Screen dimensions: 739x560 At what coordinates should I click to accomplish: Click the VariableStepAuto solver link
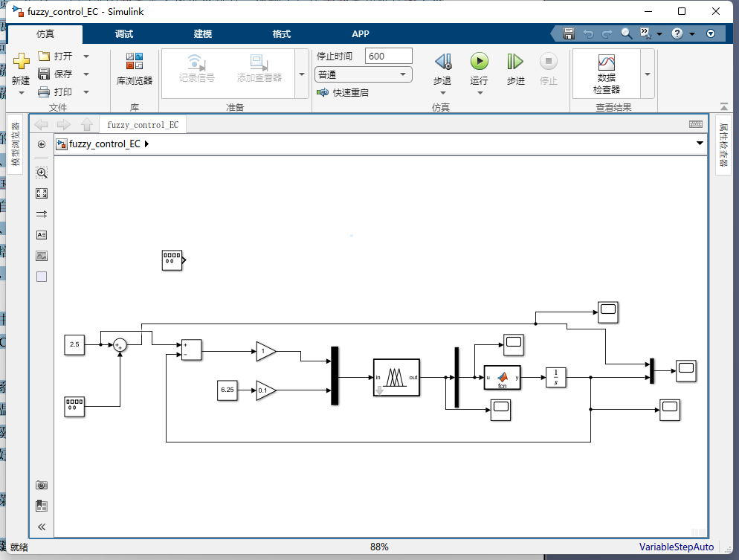tap(677, 547)
